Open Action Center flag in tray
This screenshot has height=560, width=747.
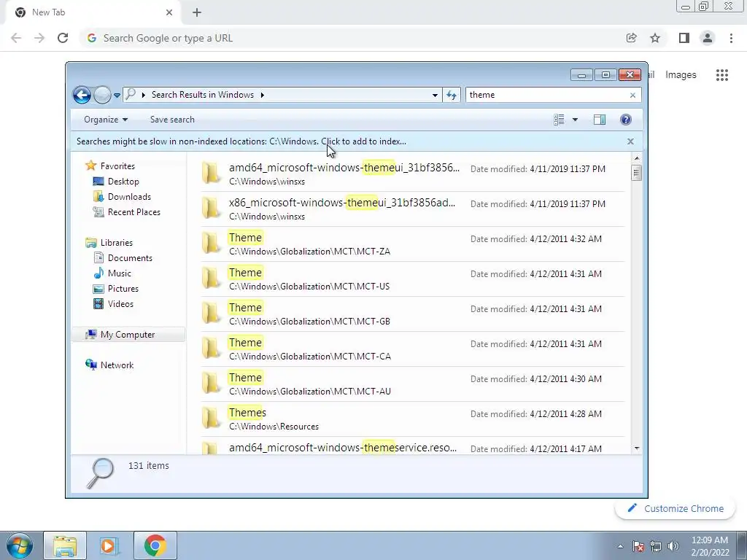638,546
